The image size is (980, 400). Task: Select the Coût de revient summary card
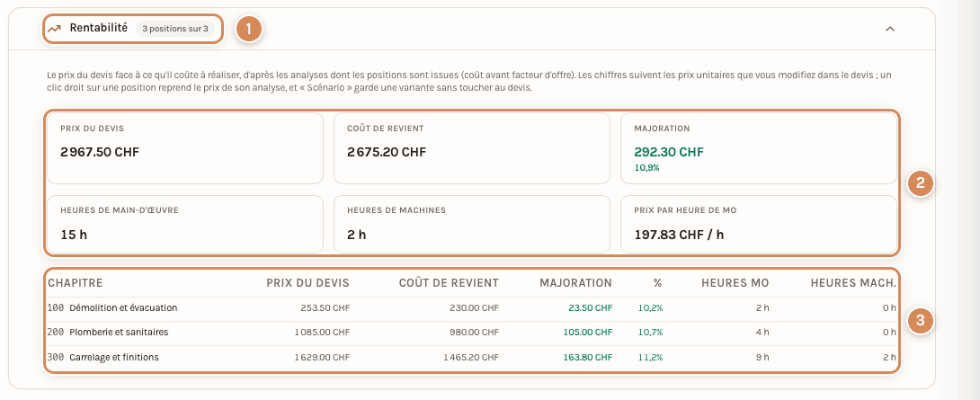click(472, 148)
